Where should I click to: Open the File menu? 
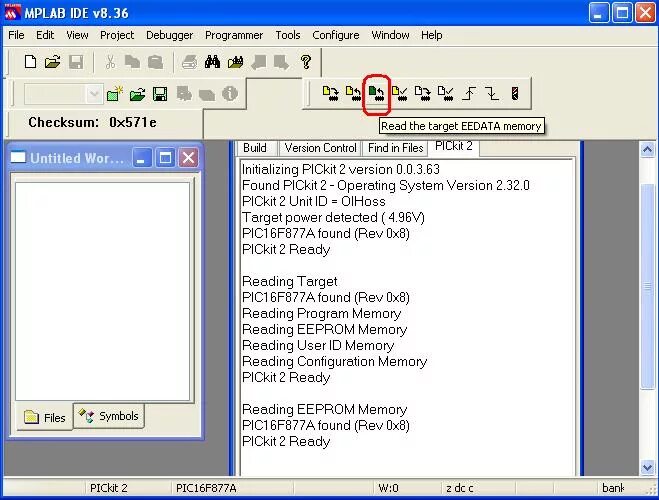click(x=16, y=35)
